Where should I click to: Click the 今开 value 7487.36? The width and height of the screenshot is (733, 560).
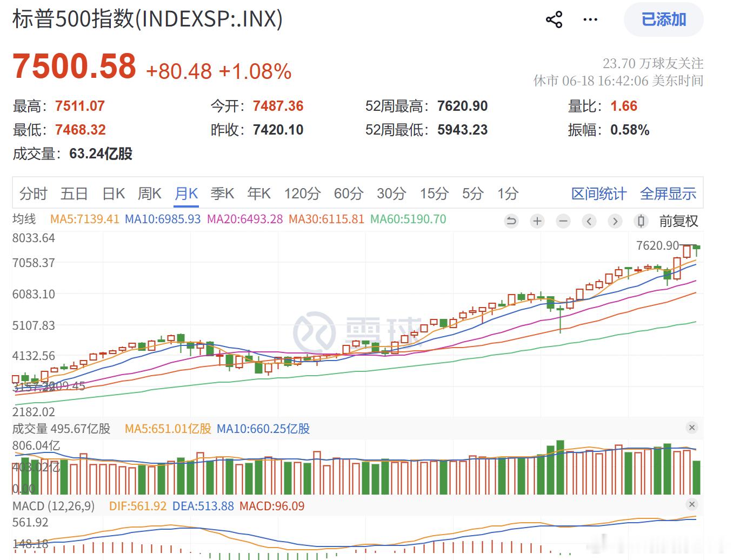278,106
